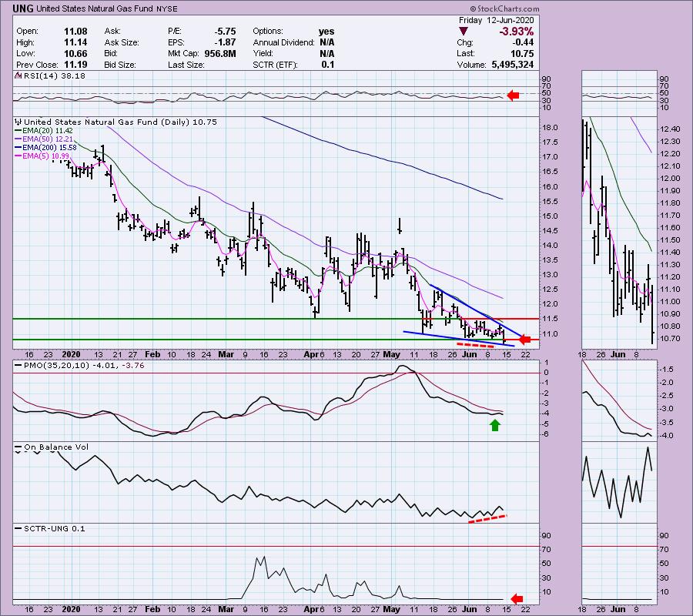Screen dimensions: 693x616
Task: Click the red arrow in the SCTR panel
Action: (x=517, y=598)
